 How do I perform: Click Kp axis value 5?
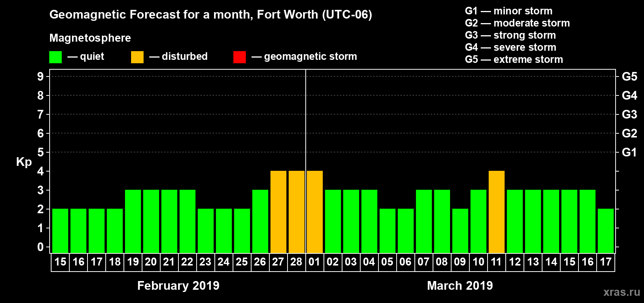[41, 152]
